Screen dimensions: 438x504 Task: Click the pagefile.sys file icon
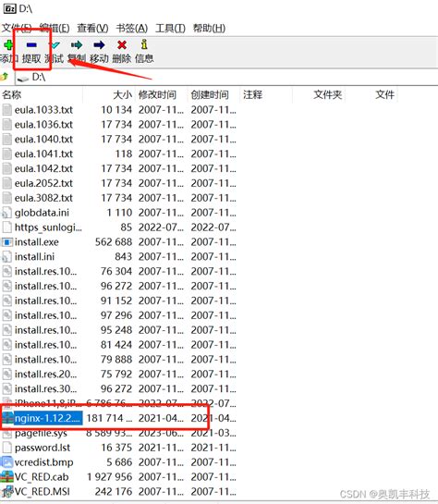click(6, 434)
